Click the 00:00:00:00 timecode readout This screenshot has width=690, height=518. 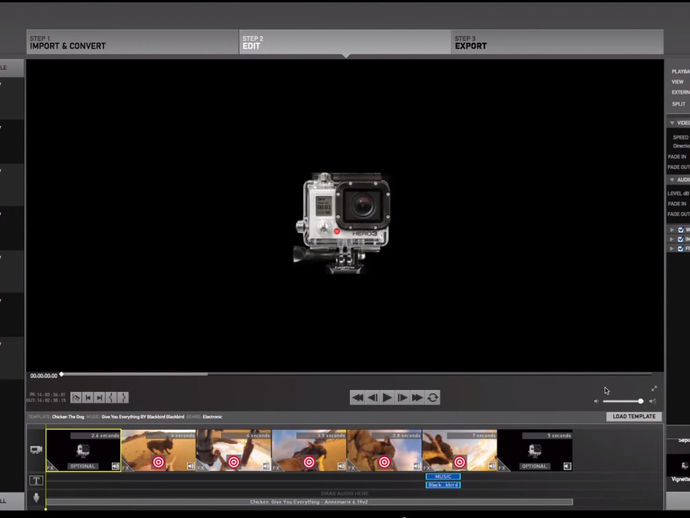pyautogui.click(x=44, y=376)
